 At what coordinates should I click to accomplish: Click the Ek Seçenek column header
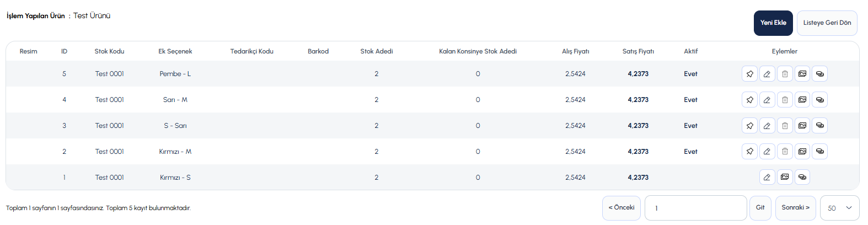coord(175,51)
